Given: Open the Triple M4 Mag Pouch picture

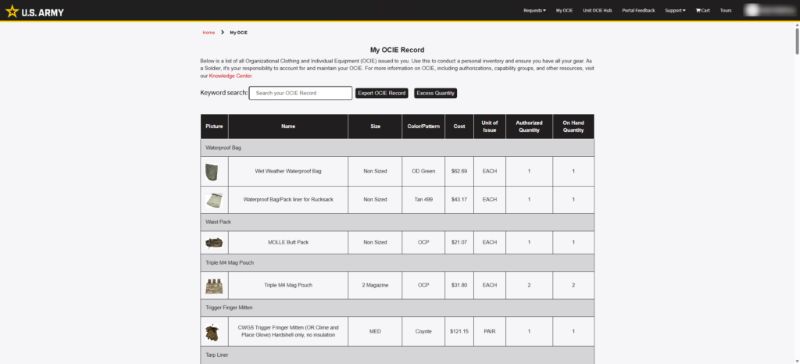Looking at the screenshot, I should pos(213,285).
